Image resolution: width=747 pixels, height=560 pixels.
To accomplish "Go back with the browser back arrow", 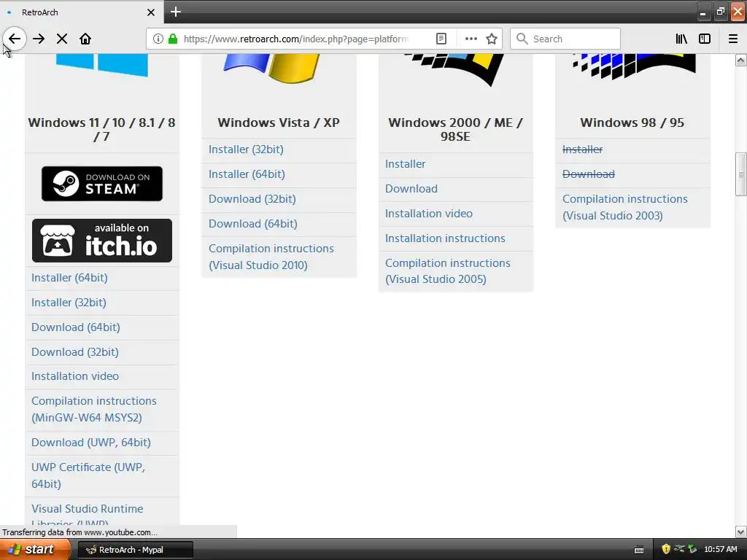I will click(15, 39).
